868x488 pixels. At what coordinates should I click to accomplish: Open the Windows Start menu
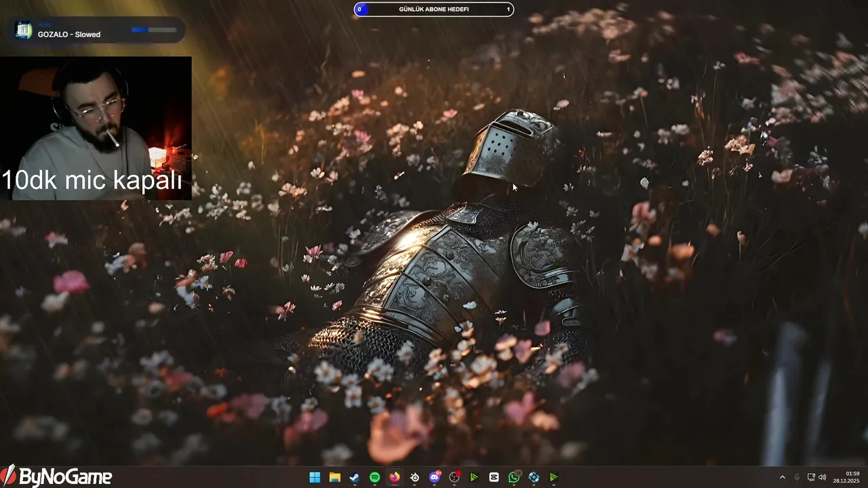pyautogui.click(x=315, y=477)
